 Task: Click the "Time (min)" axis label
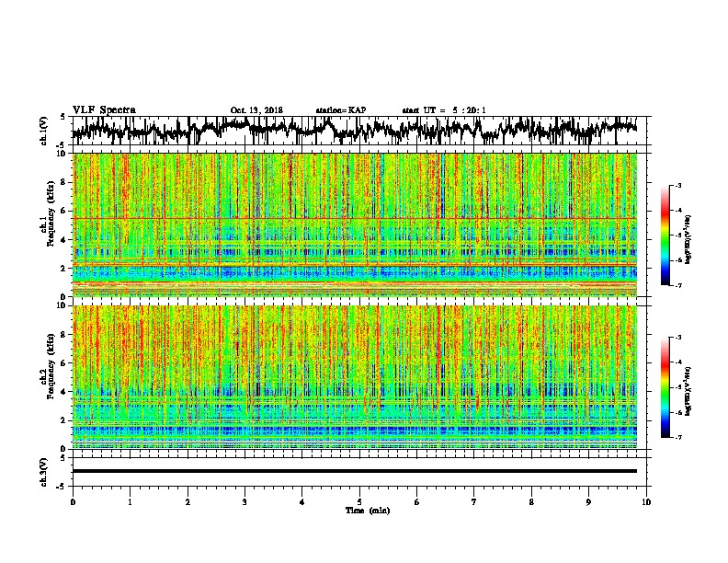(x=368, y=511)
